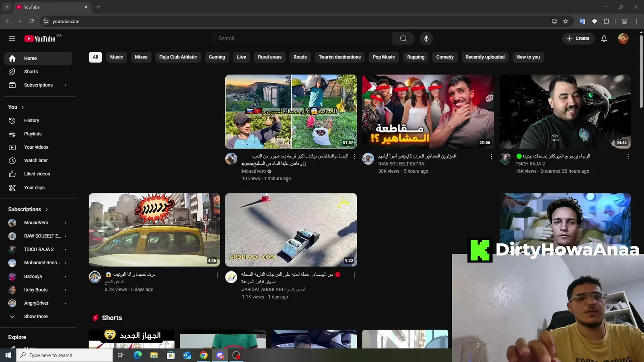The height and width of the screenshot is (362, 644).
Task: Open the account avatar menu
Action: click(x=623, y=39)
